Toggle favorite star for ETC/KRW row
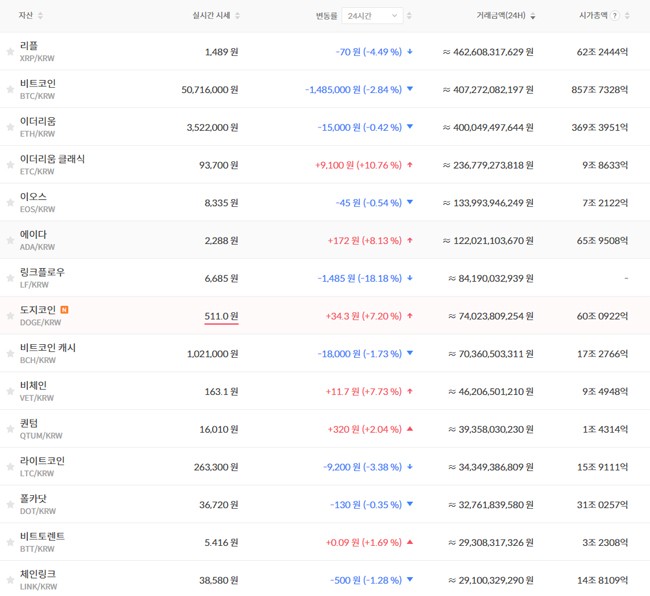Viewport: 650px width, 596px height. (x=10, y=165)
